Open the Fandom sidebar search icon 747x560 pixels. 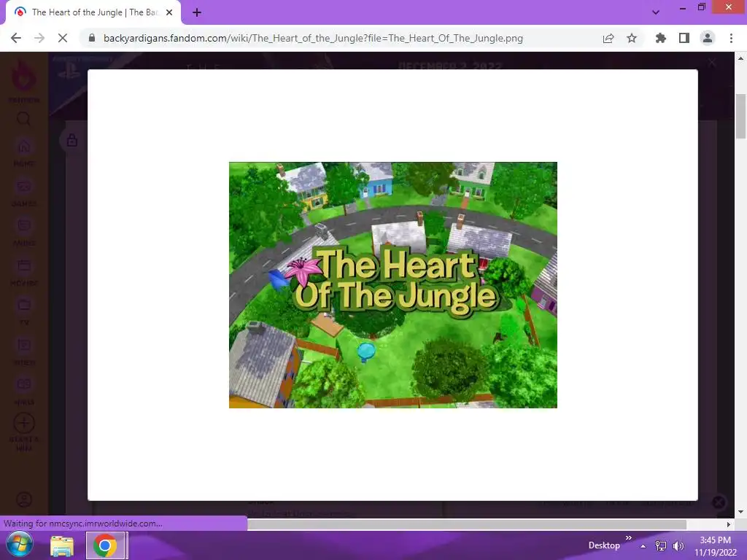tap(24, 119)
